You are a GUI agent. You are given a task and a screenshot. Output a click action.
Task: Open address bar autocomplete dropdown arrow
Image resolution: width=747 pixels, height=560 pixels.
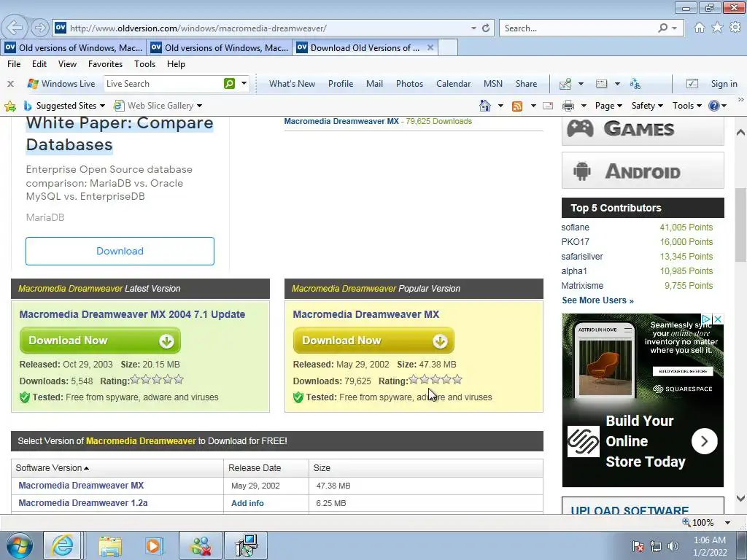(x=473, y=28)
